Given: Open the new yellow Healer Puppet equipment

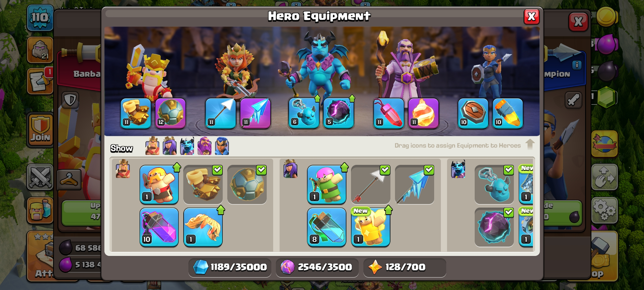Looking at the screenshot, I should [x=371, y=227].
